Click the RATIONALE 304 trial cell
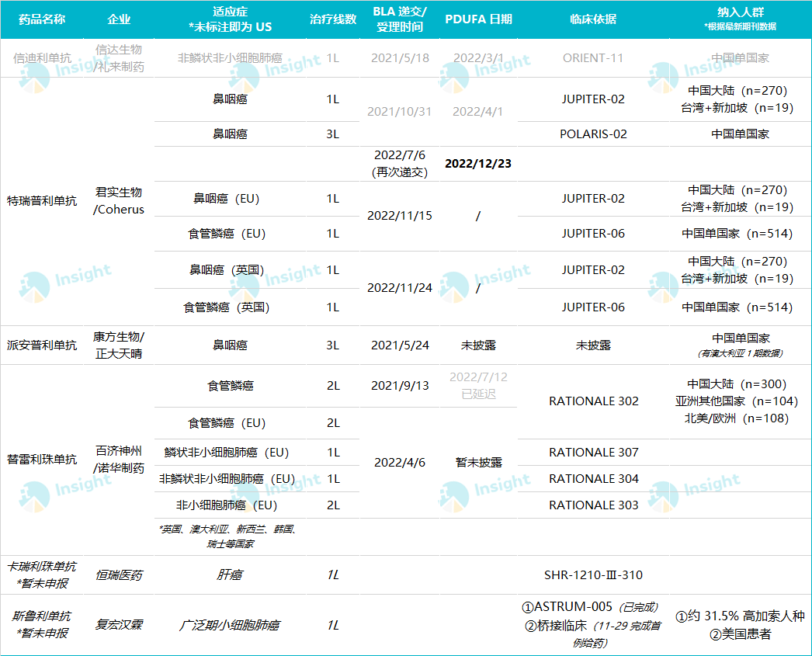This screenshot has height=656, width=812. [593, 479]
